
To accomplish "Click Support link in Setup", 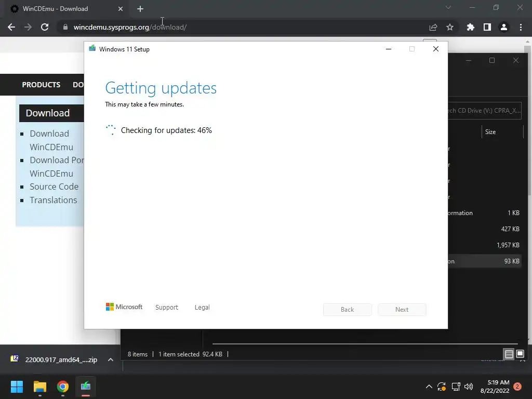I will (x=167, y=308).
